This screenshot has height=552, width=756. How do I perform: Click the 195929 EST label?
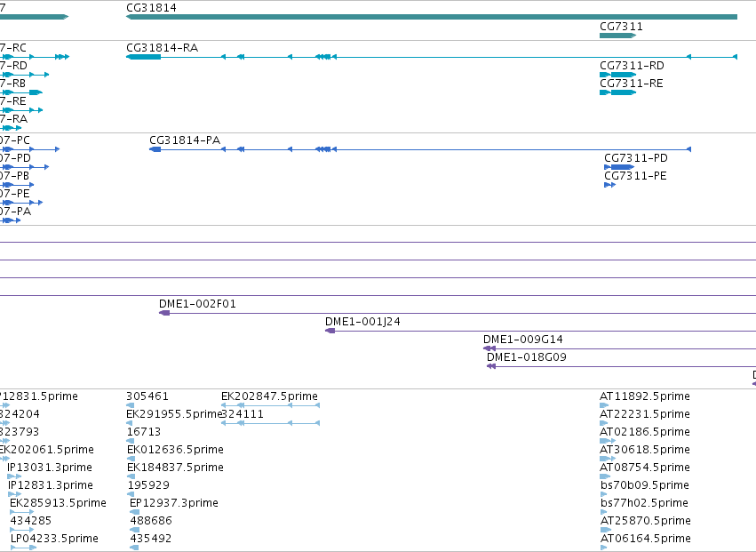click(x=148, y=485)
